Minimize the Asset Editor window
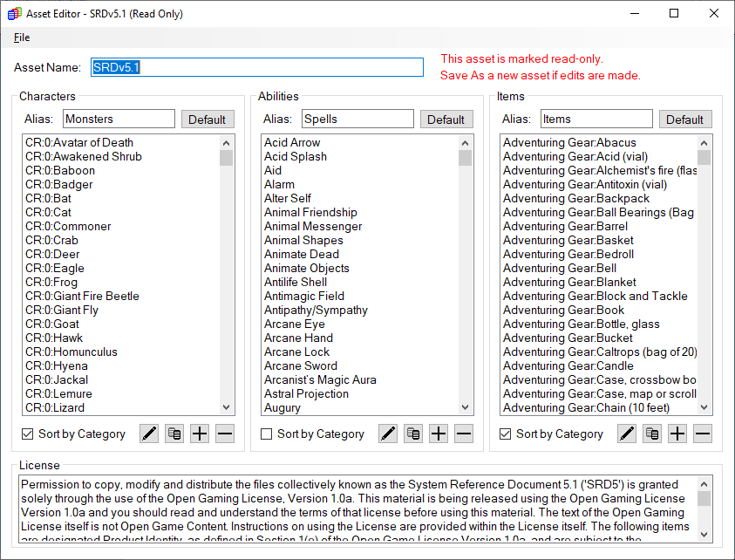 click(x=635, y=13)
